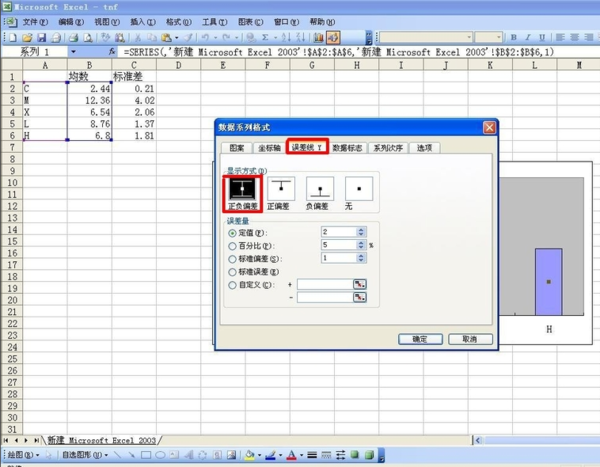
Task: Select the Rectangle drawing tool
Action: point(146,455)
